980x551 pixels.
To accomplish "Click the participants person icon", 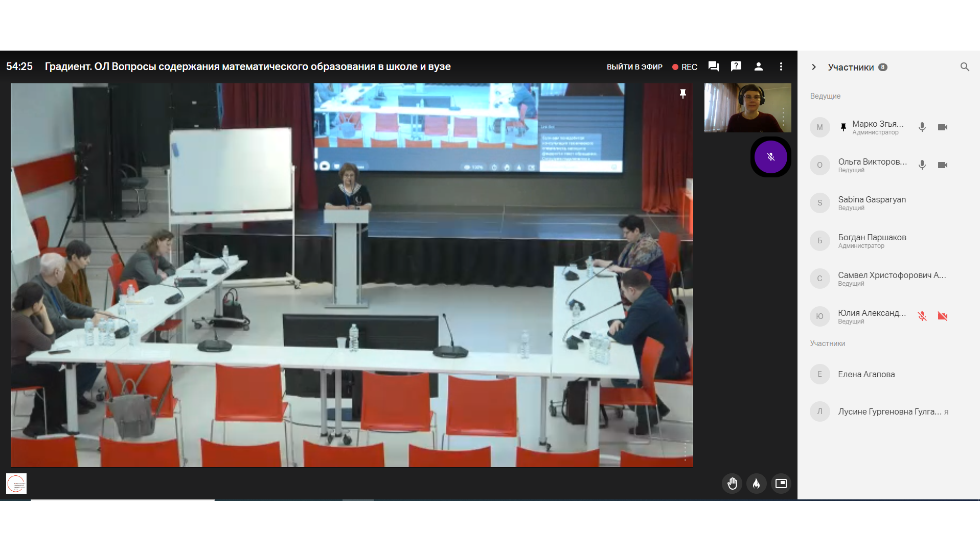I will (758, 66).
